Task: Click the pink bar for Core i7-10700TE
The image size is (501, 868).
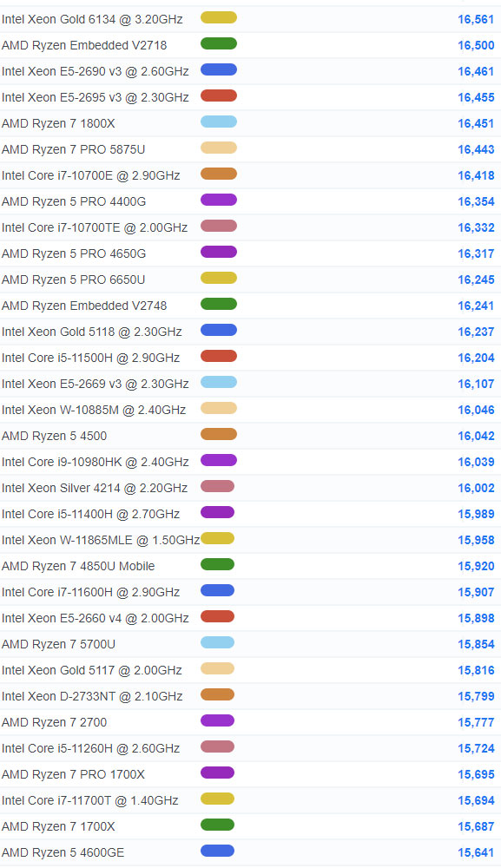Action: point(219,226)
